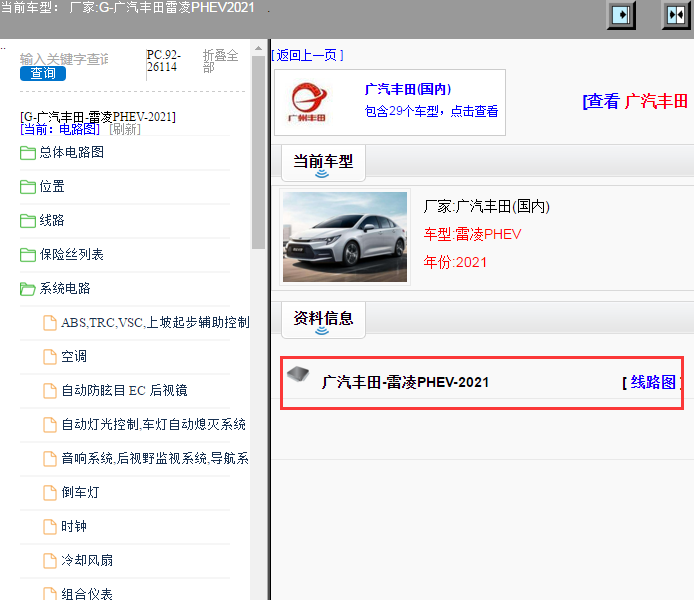The image size is (694, 600).
Task: Click 包含29个车型，点击查看 link
Action: tap(432, 111)
